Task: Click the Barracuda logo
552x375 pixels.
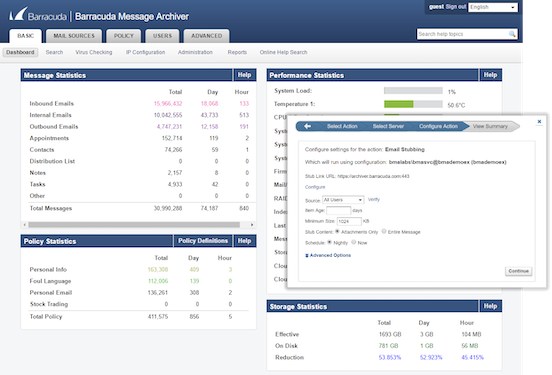Action: coord(38,15)
